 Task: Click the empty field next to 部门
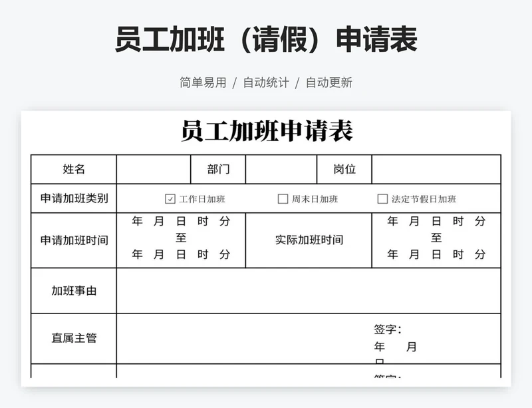(x=281, y=169)
